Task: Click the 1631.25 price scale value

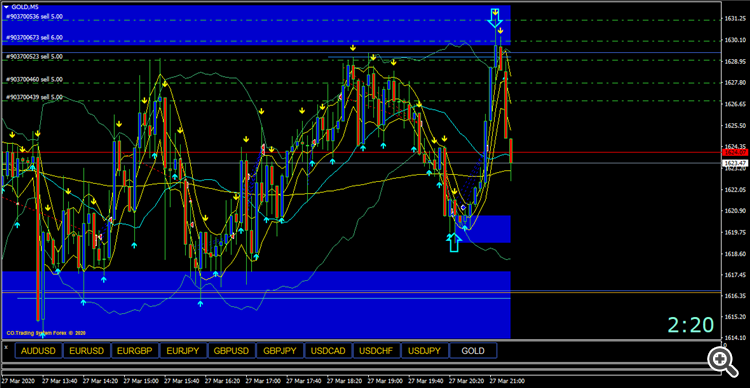Action: 735,19
